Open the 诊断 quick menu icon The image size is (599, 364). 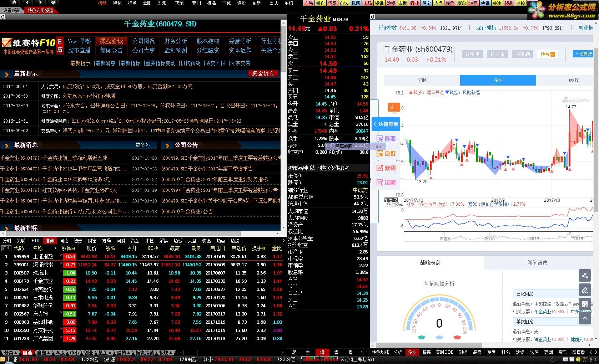tap(386, 183)
